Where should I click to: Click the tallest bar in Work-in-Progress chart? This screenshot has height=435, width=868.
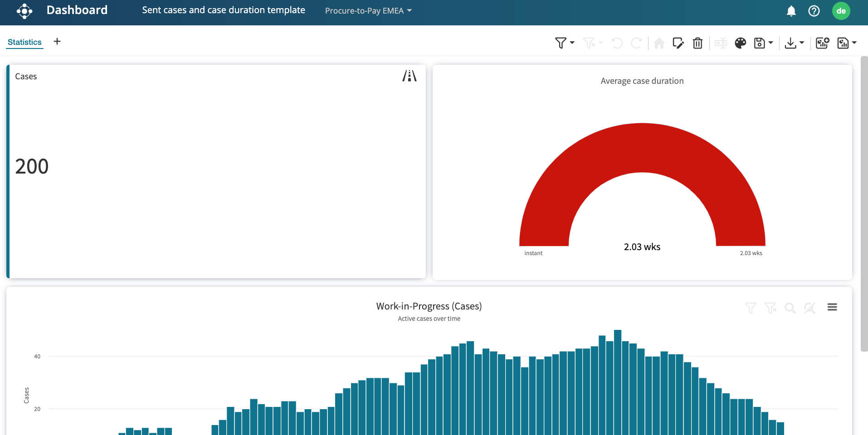[x=618, y=382]
